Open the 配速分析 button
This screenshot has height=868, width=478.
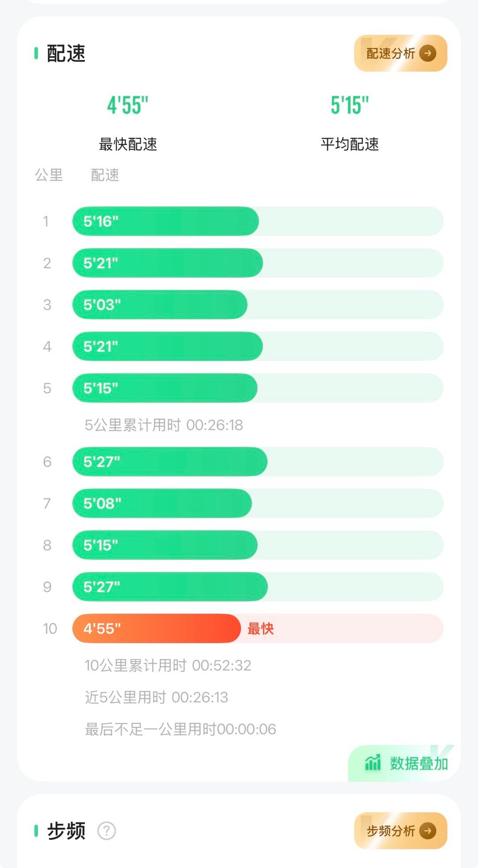[x=401, y=53]
